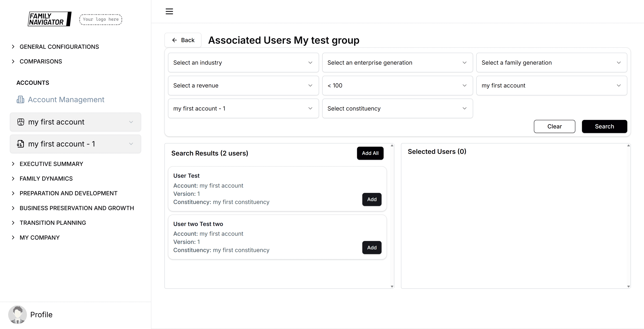Image resolution: width=644 pixels, height=329 pixels.
Task: Open the 'Select a family generation' dropdown
Action: point(551,63)
